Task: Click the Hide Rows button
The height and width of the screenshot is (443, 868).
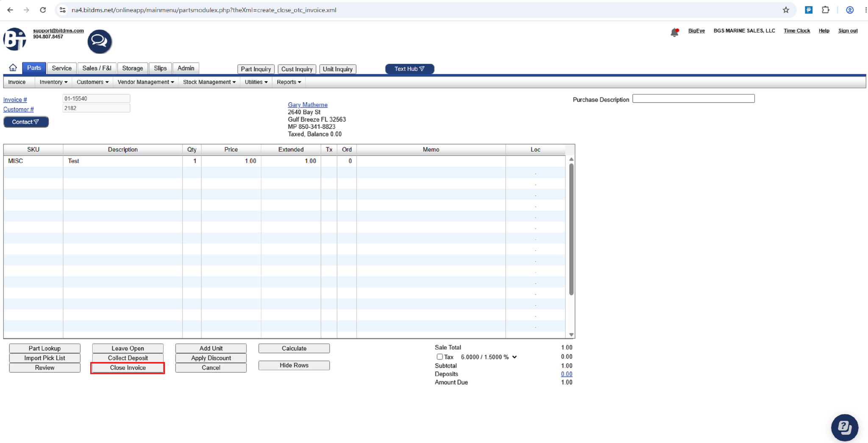Action: [294, 365]
